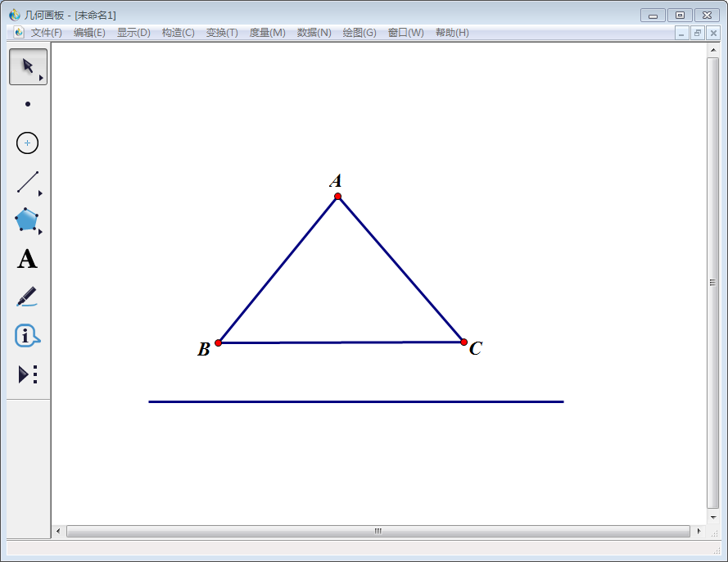Pick the Straightedge segment tool
The height and width of the screenshot is (562, 728).
(x=28, y=182)
